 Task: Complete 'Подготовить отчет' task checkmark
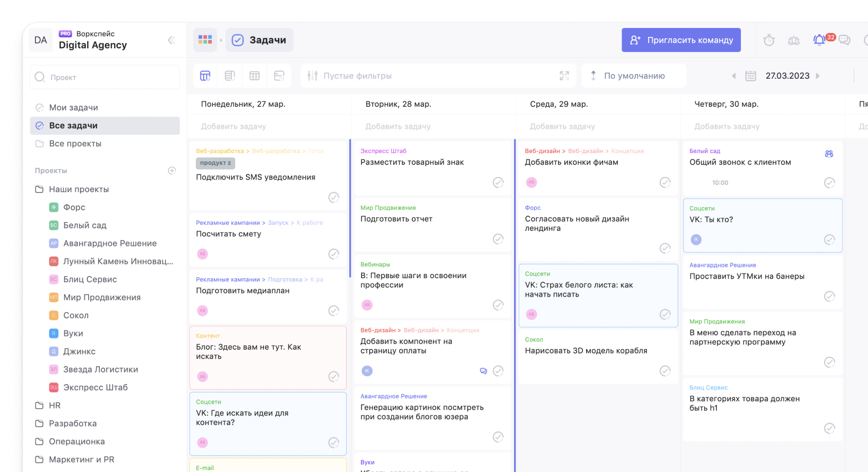[498, 239]
